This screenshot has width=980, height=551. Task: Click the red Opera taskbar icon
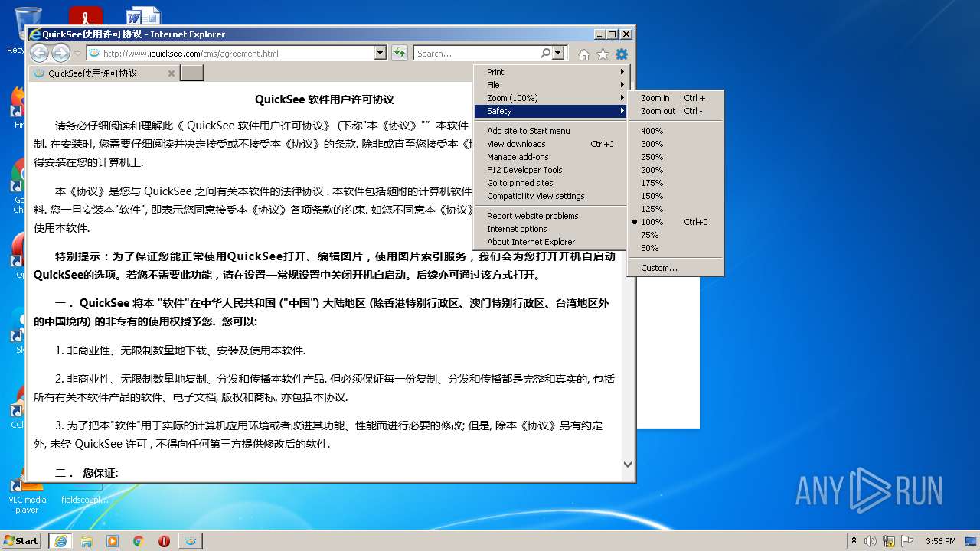[164, 540]
